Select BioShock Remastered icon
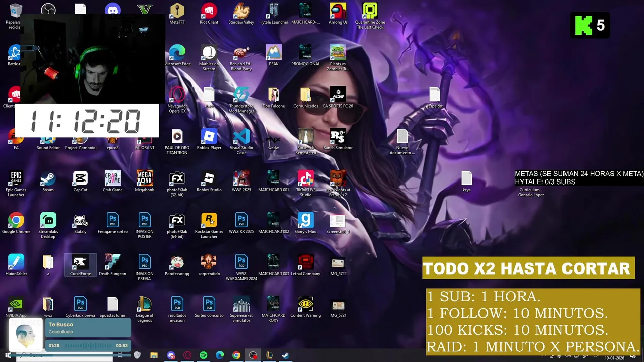644x362 pixels. (x=305, y=142)
